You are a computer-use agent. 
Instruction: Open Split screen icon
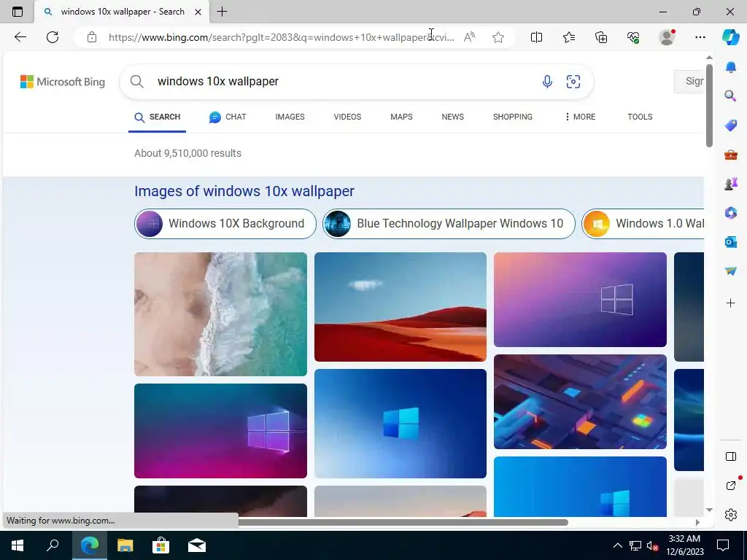pyautogui.click(x=536, y=37)
